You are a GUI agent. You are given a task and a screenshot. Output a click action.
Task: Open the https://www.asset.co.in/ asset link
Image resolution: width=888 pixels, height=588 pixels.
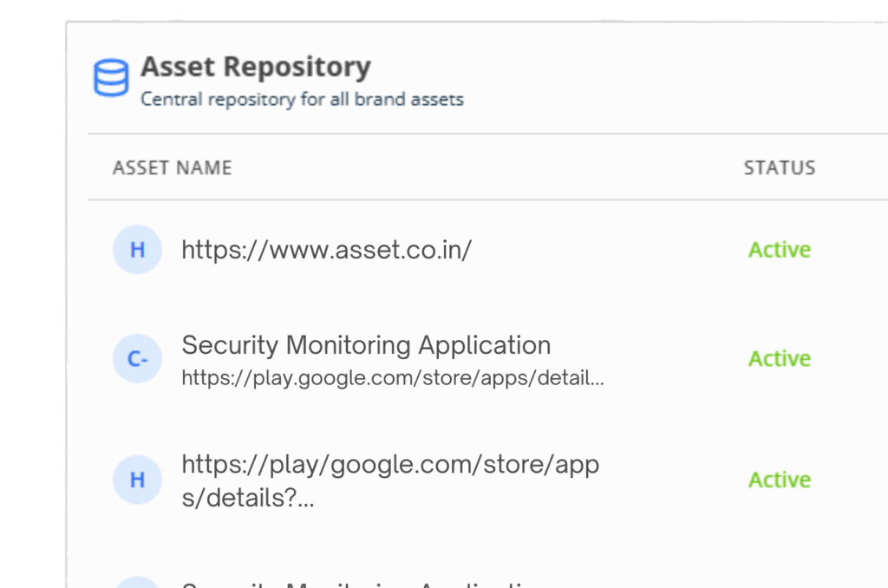pyautogui.click(x=326, y=250)
